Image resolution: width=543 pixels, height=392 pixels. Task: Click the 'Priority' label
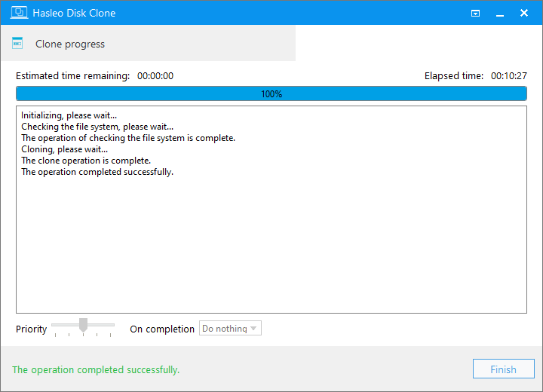(31, 329)
